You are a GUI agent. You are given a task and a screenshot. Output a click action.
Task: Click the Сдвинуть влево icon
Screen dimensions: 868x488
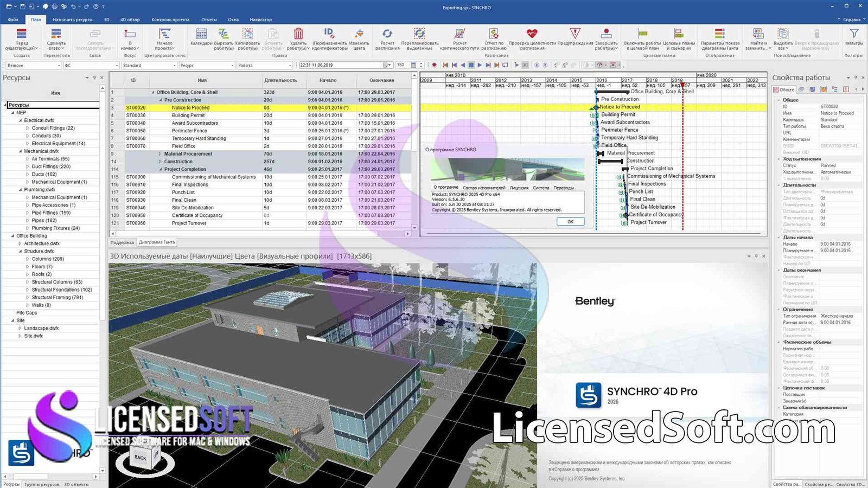(56, 34)
